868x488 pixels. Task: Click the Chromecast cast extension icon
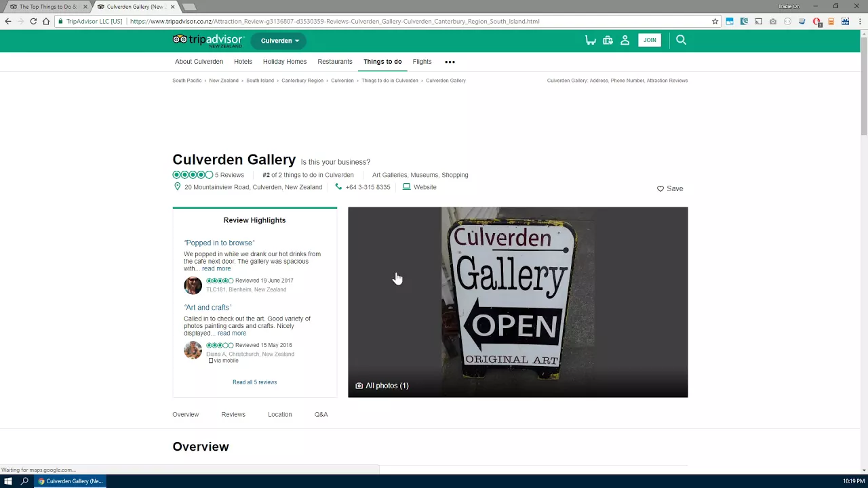click(x=758, y=21)
